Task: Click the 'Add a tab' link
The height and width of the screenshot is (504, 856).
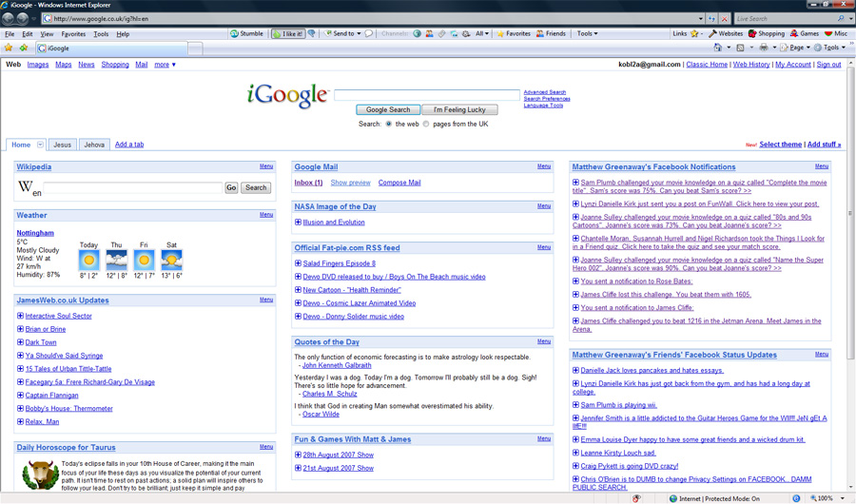Action: (129, 145)
